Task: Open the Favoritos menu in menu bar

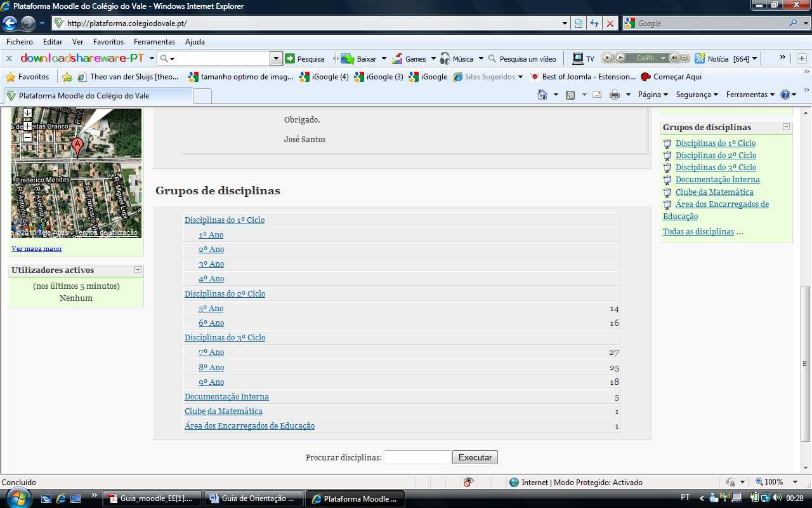Action: pos(108,42)
